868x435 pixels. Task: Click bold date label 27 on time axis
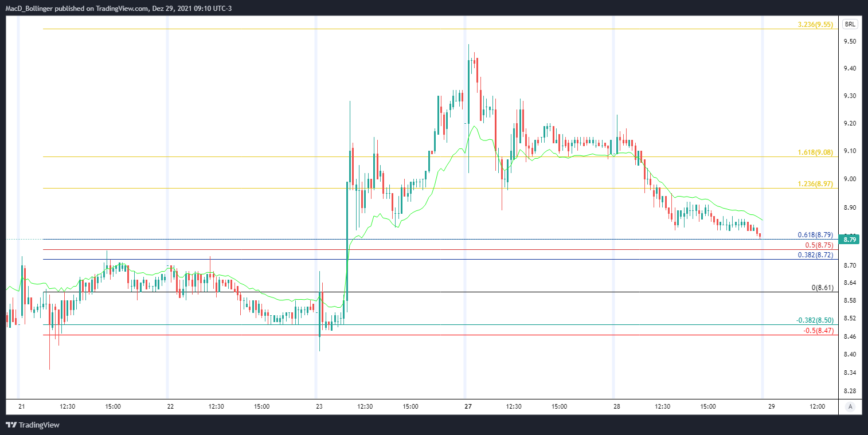tap(468, 407)
